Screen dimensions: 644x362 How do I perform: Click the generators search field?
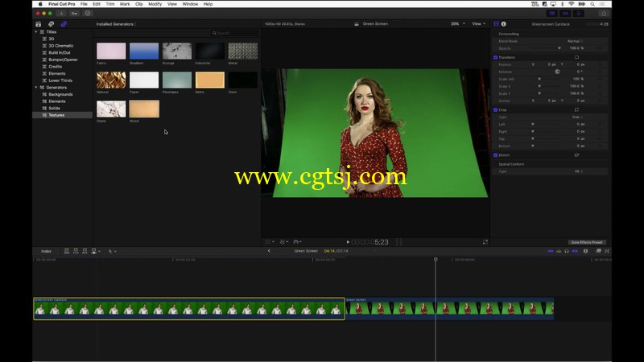[235, 33]
